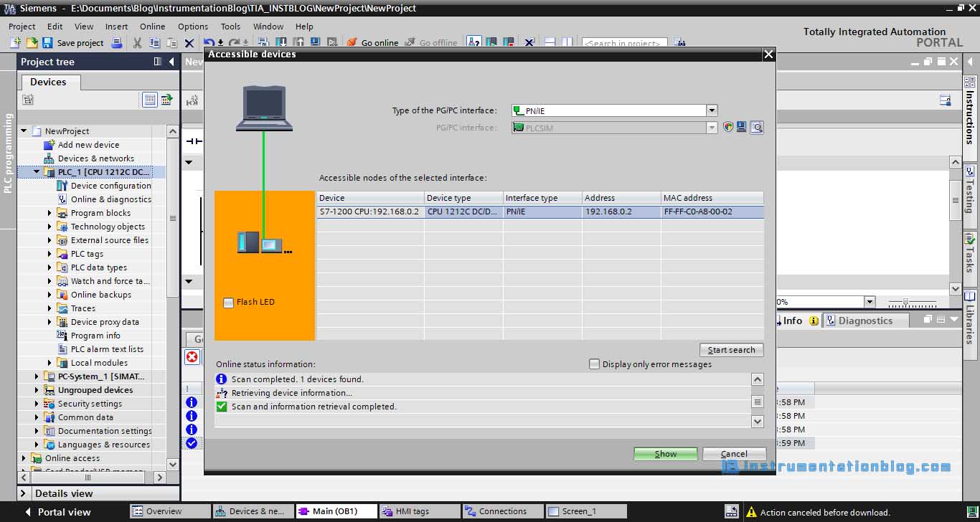
Task: Click the Project tree collapse-automatically icon
Action: point(158,62)
